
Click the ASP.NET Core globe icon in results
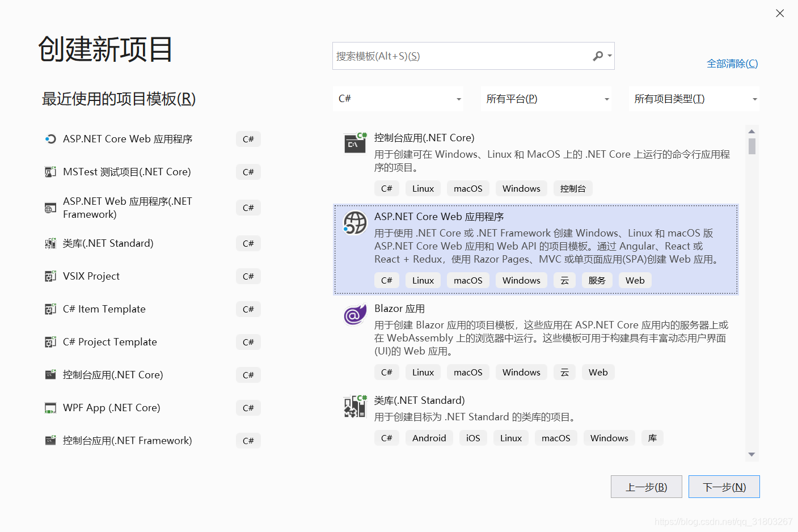point(355,222)
